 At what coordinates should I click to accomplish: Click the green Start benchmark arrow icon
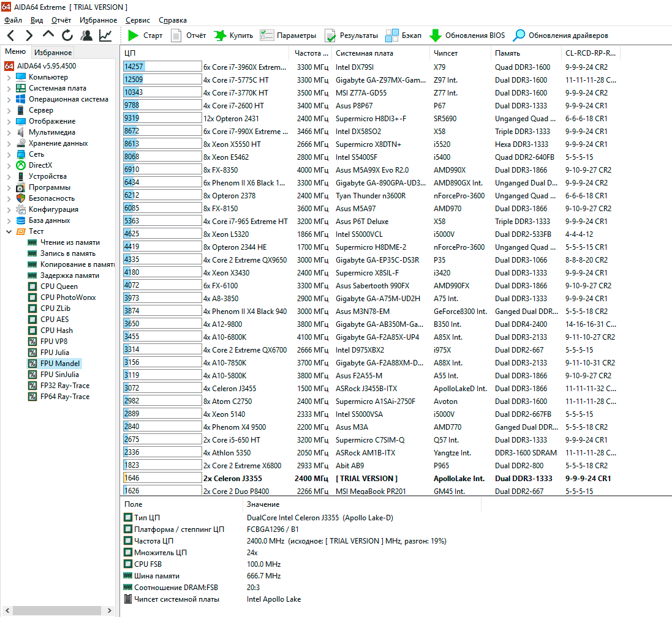(133, 36)
